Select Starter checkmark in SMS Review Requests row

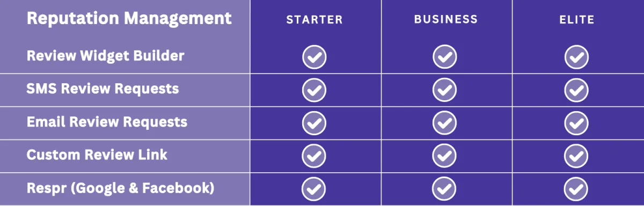click(x=314, y=90)
